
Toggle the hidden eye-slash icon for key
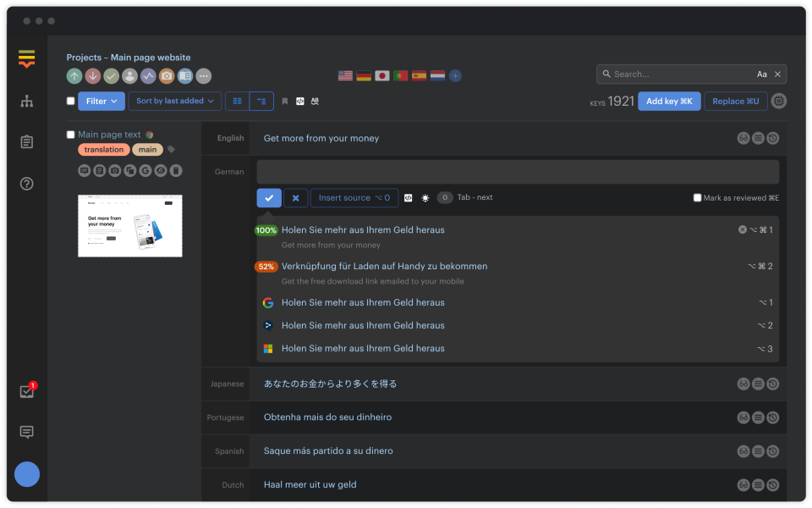coord(161,170)
